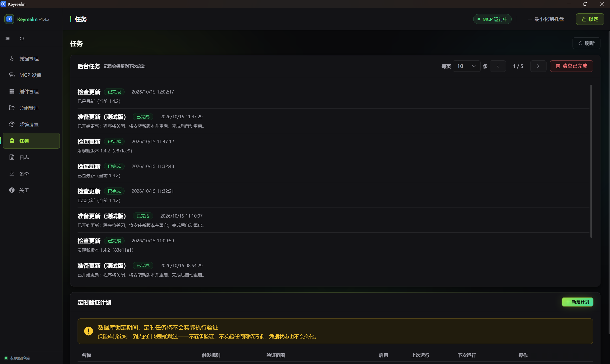This screenshot has width=610, height=364.
Task: Create a schedule with 新建计划 button
Action: coord(577,302)
